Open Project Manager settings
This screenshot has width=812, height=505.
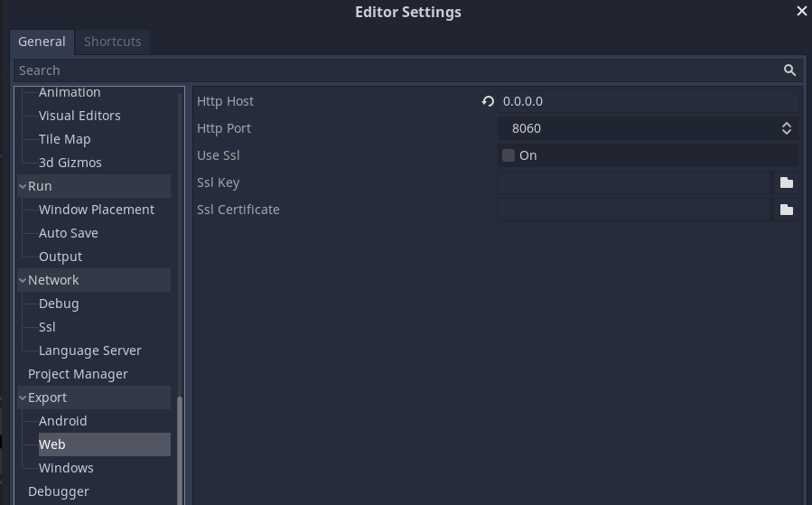point(78,374)
